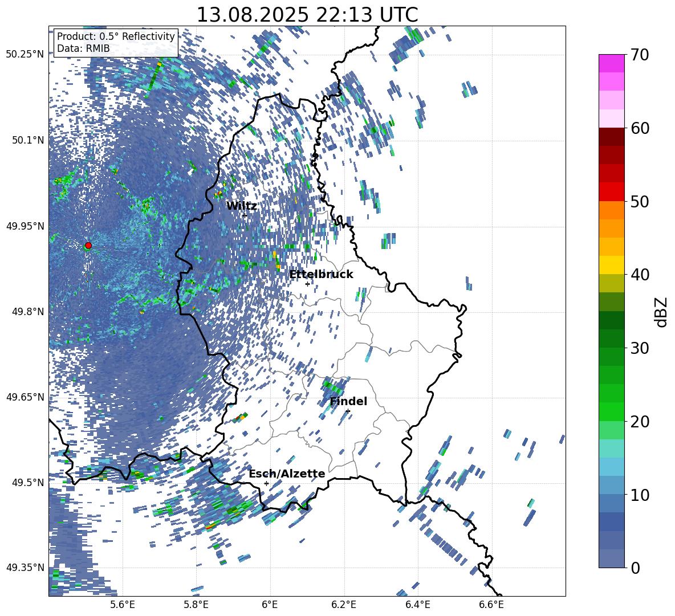
Task: Click the colorbar tick label 20
Action: [x=640, y=422]
